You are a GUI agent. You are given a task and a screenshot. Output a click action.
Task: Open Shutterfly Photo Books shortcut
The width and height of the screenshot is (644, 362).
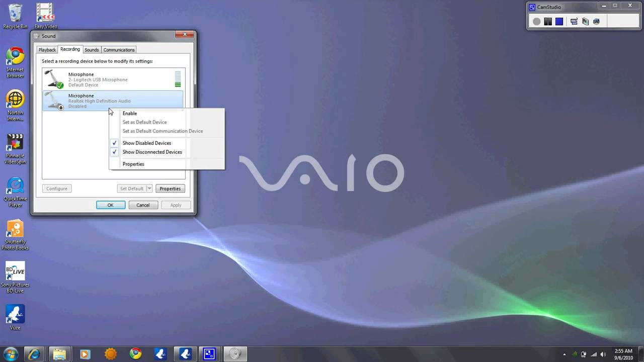click(x=15, y=235)
